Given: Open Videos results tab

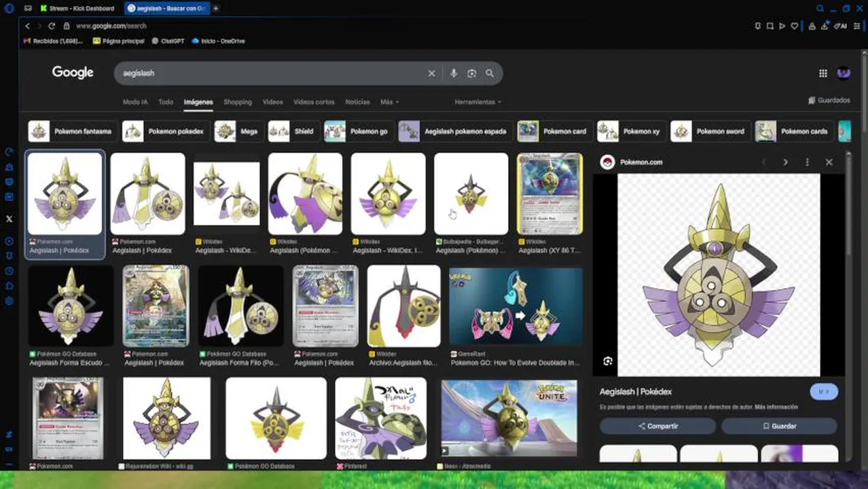Looking at the screenshot, I should [x=272, y=102].
